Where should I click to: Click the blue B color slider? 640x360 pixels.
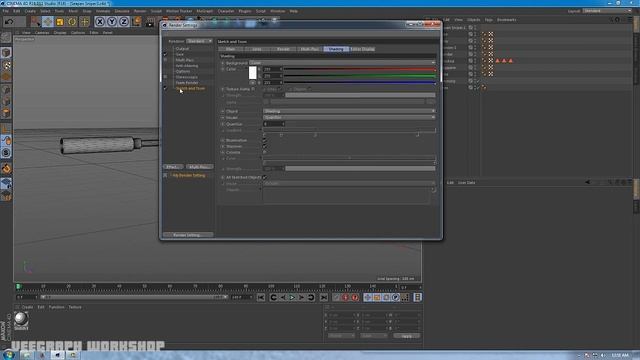click(360, 82)
